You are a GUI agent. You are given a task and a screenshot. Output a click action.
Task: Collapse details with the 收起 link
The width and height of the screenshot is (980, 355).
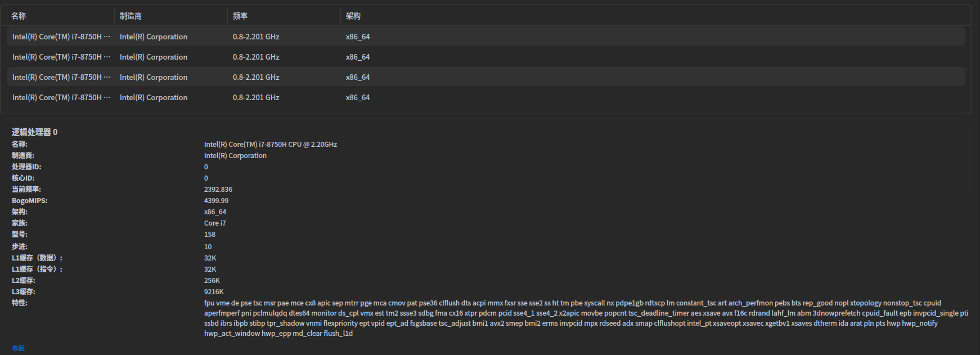[x=19, y=348]
